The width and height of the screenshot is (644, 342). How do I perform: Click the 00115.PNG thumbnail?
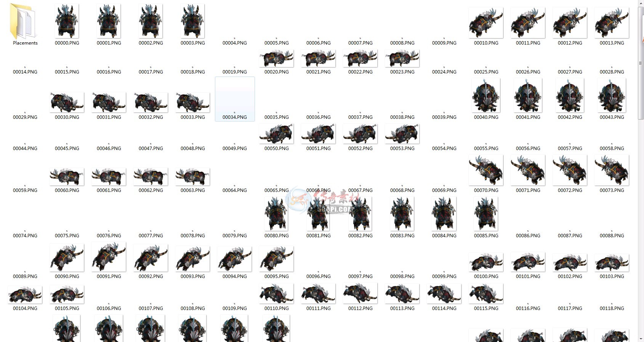tap(486, 294)
